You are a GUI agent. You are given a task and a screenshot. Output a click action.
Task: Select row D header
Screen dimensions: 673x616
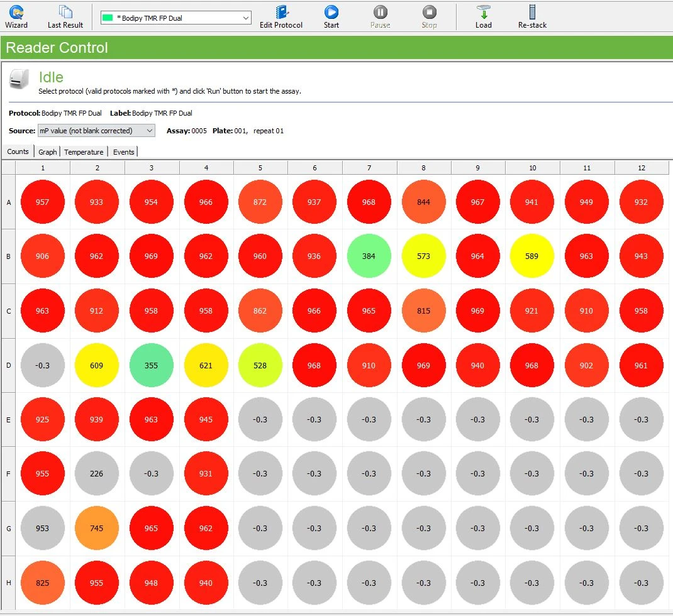(8, 365)
